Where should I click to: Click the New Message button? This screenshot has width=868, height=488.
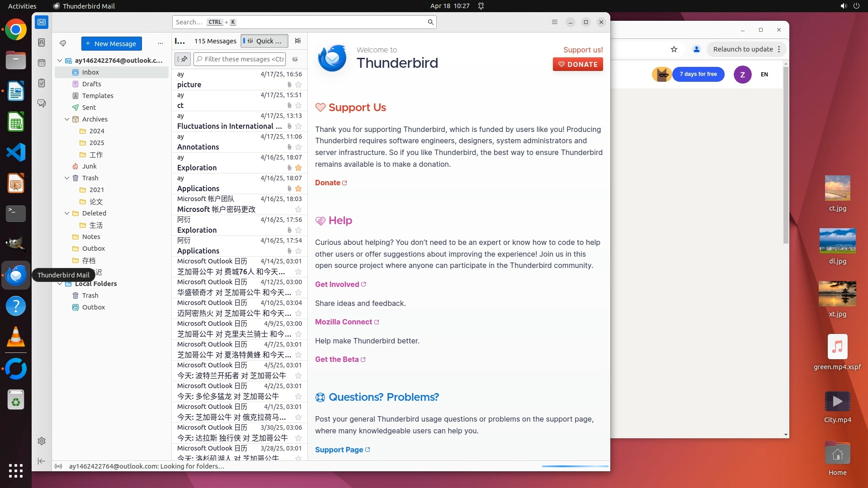(x=111, y=43)
